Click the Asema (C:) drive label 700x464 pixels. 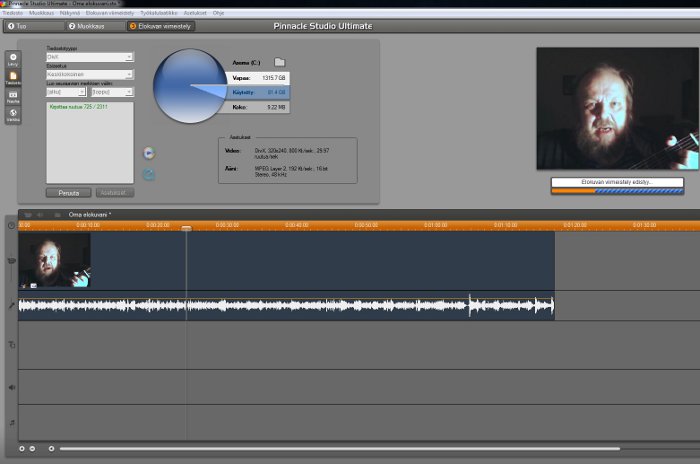[246, 63]
